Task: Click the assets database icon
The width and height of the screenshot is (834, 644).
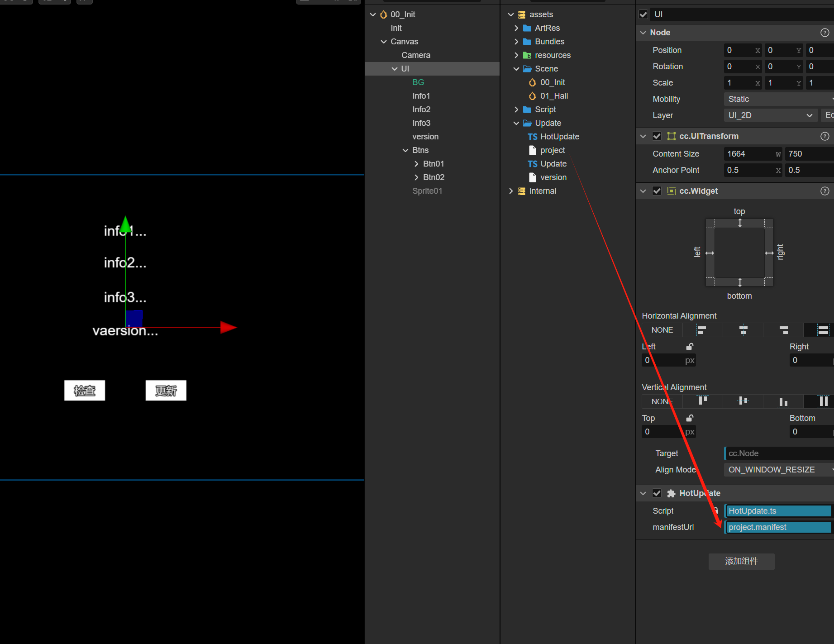Action: [522, 14]
